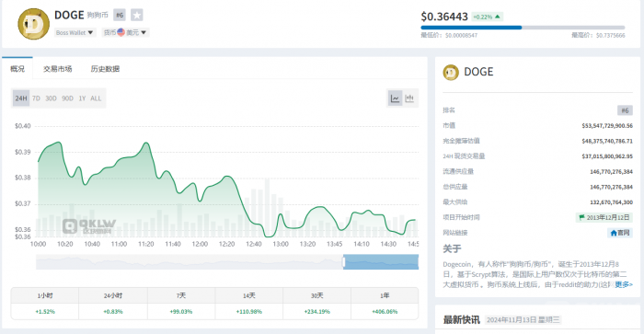This screenshot has width=644, height=334.
Task: Click the small DOGE logo in info panel
Action: tap(451, 73)
